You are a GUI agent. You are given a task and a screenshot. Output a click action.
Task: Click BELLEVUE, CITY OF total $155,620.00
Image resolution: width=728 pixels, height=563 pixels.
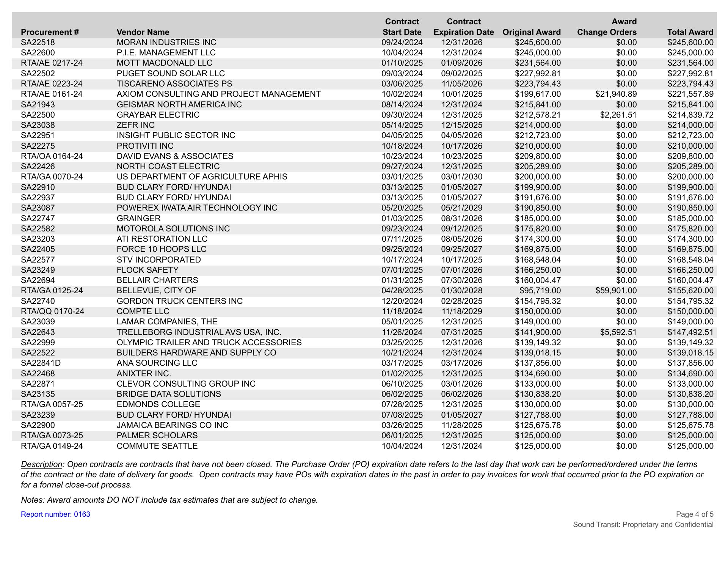coord(690,291)
